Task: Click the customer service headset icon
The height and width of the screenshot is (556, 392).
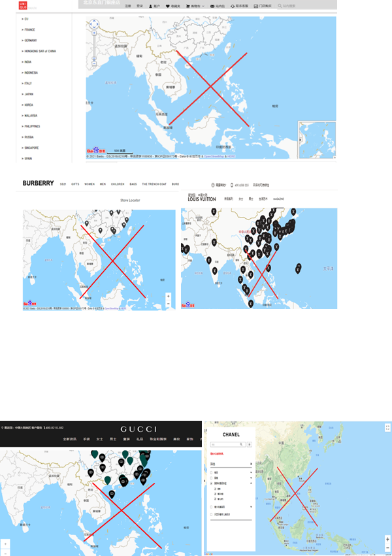Action: pos(232,6)
